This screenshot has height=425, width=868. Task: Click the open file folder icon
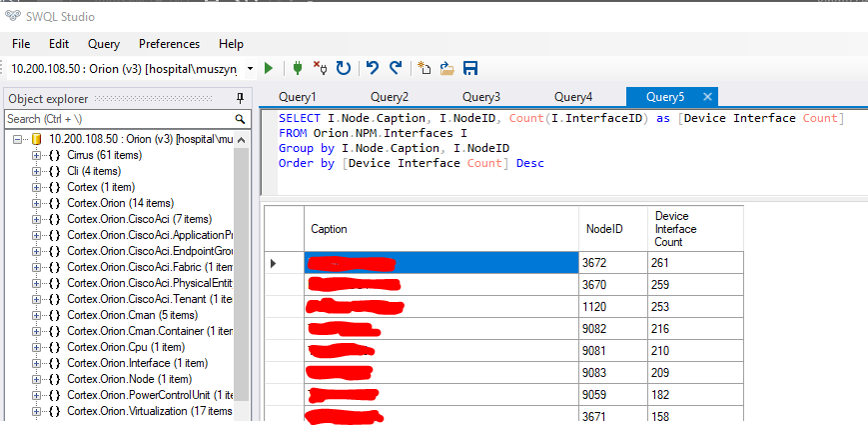[x=446, y=68]
